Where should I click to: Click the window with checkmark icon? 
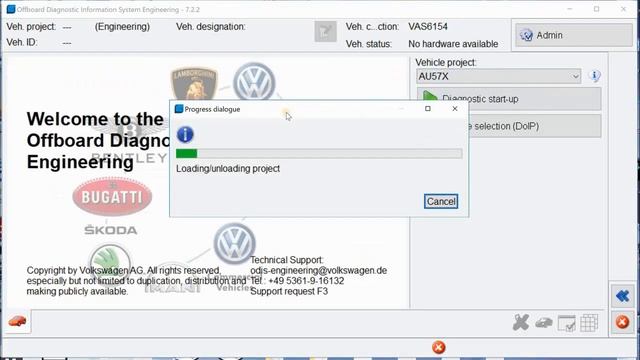point(567,323)
